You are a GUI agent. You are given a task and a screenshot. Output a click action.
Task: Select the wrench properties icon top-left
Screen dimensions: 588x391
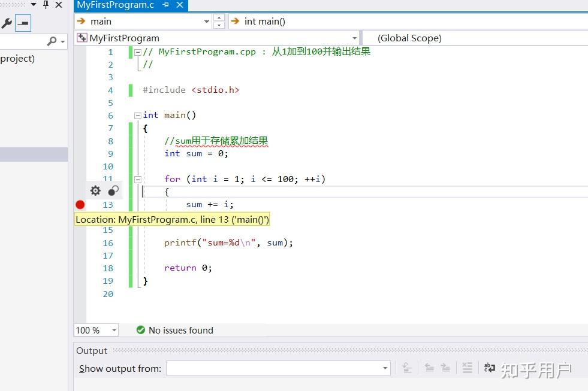coord(7,23)
